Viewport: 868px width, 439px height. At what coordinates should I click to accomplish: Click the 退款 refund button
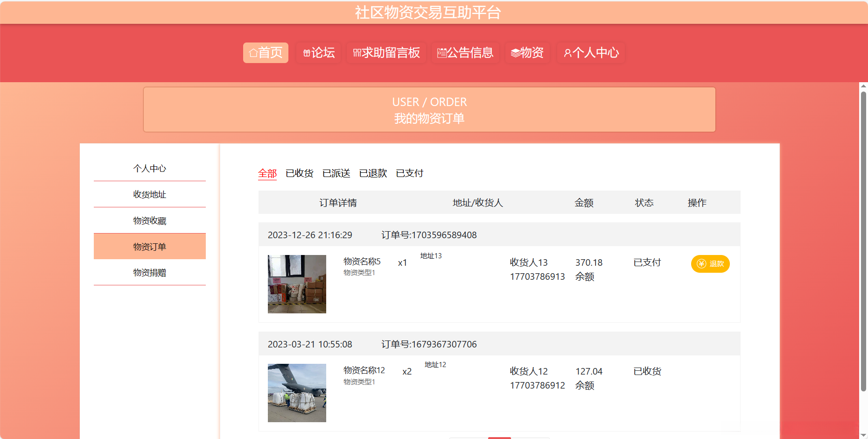pyautogui.click(x=710, y=263)
